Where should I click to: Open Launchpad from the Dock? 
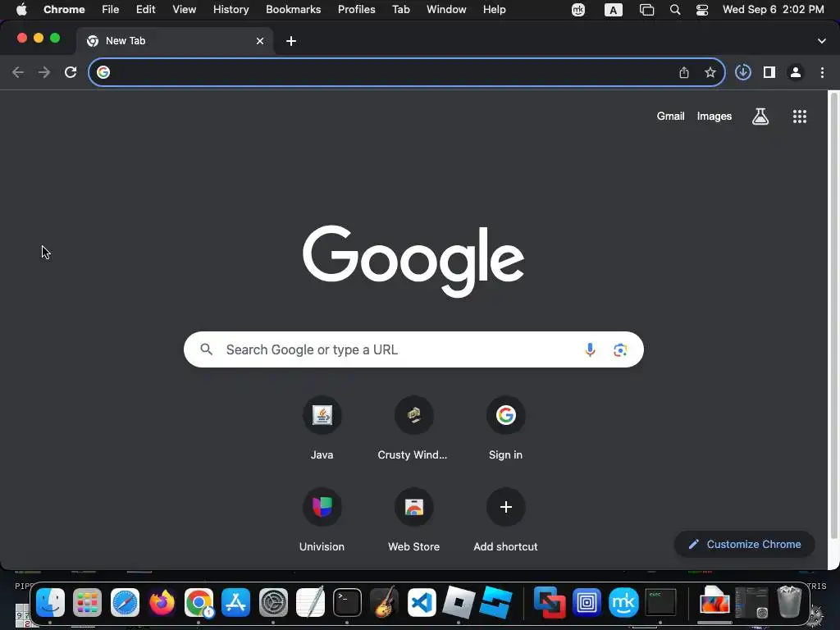(87, 603)
